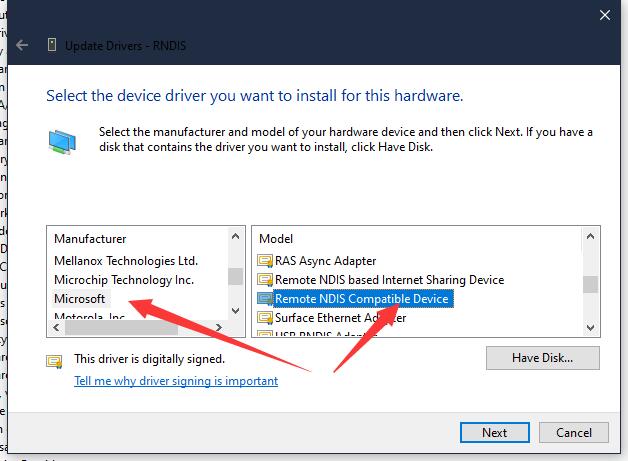Image resolution: width=628 pixels, height=461 pixels.
Task: Click Manufacturer vertical scrollbar thumb
Action: (236, 276)
